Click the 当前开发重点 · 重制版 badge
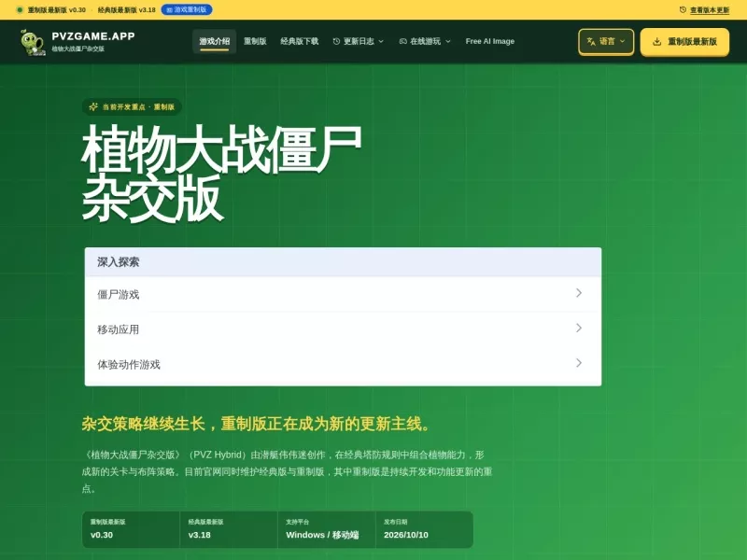 tap(132, 106)
